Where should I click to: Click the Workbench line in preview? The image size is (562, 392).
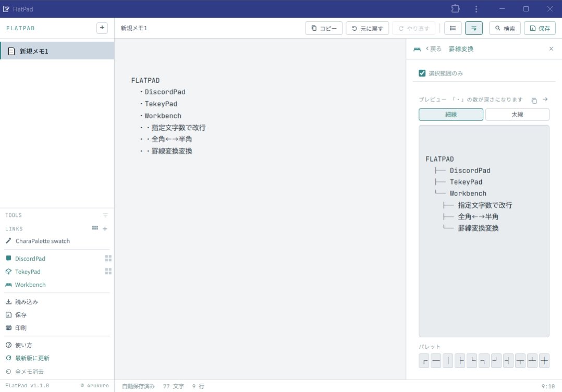click(x=468, y=193)
